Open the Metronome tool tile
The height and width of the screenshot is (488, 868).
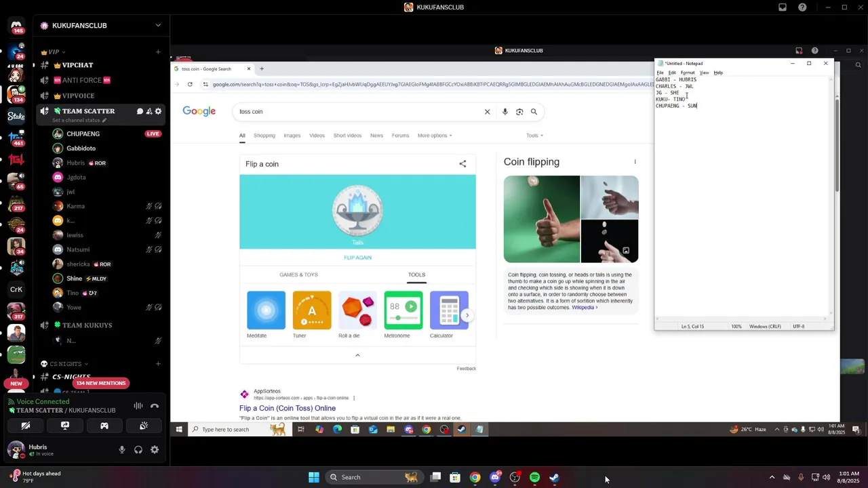(x=403, y=315)
